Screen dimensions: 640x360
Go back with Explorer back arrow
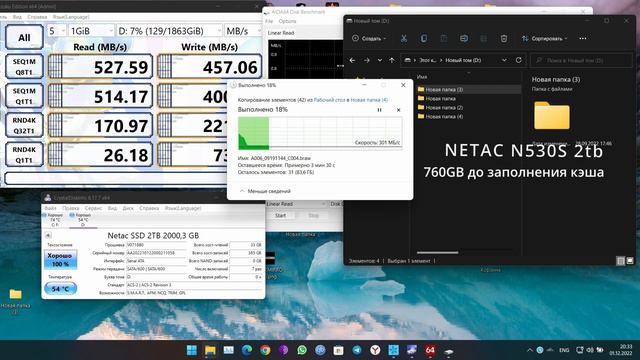point(352,60)
